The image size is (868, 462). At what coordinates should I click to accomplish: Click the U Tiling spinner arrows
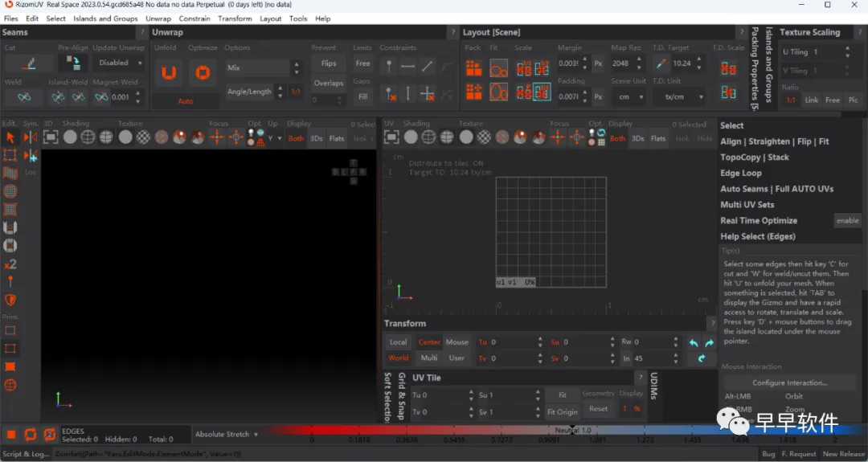click(847, 52)
